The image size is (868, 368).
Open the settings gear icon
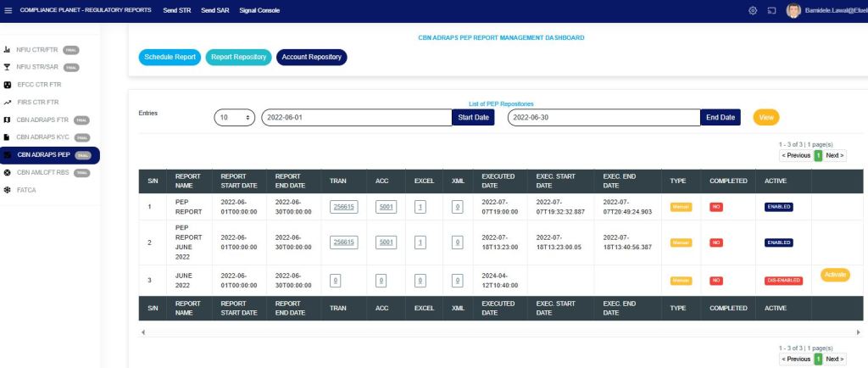click(752, 10)
